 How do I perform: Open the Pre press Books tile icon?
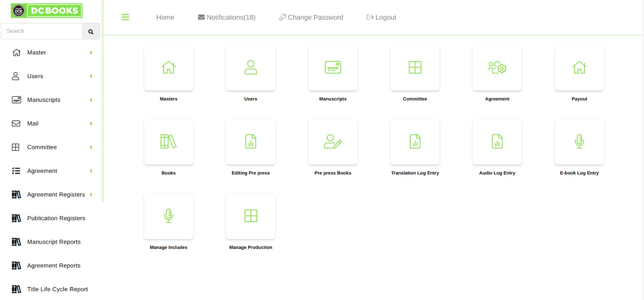pos(332,142)
